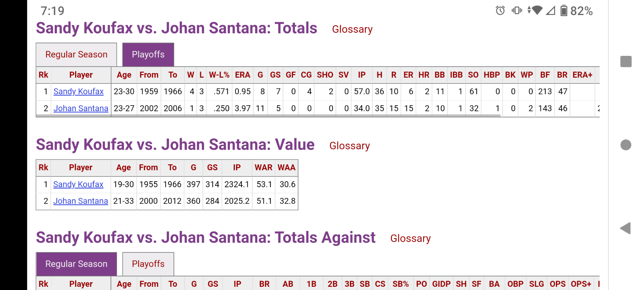Tap the battery status icon
Image resolution: width=644 pixels, height=290 pixels.
coord(563,11)
